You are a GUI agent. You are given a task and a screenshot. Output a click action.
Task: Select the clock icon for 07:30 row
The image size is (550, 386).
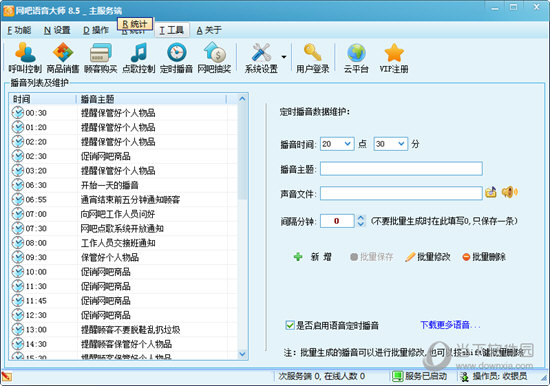(x=18, y=228)
